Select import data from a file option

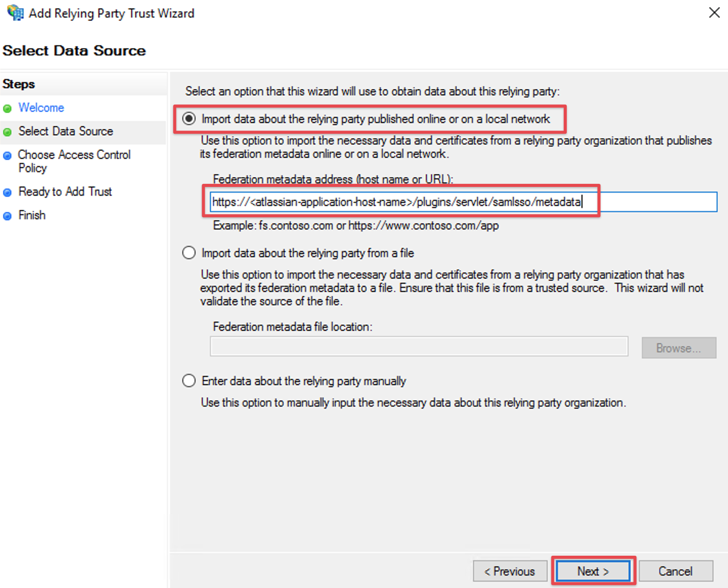point(189,253)
